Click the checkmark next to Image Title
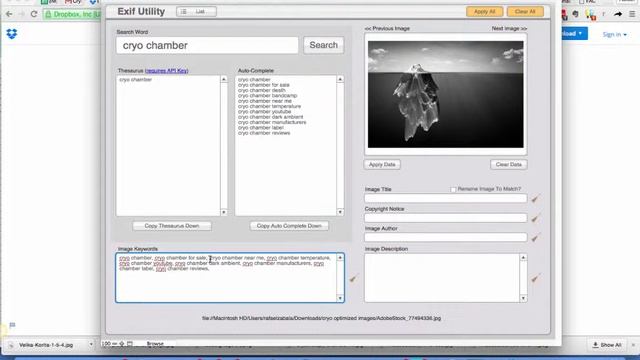 (535, 198)
